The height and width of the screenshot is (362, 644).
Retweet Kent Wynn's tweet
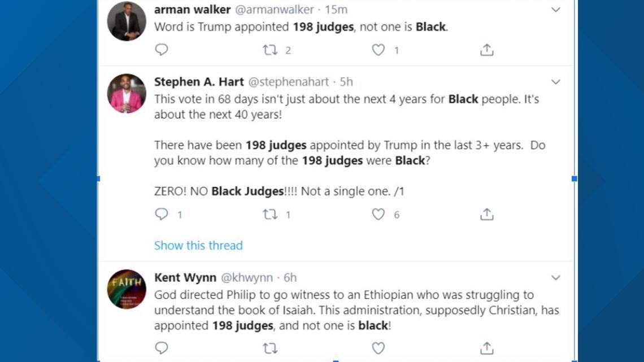tap(270, 348)
